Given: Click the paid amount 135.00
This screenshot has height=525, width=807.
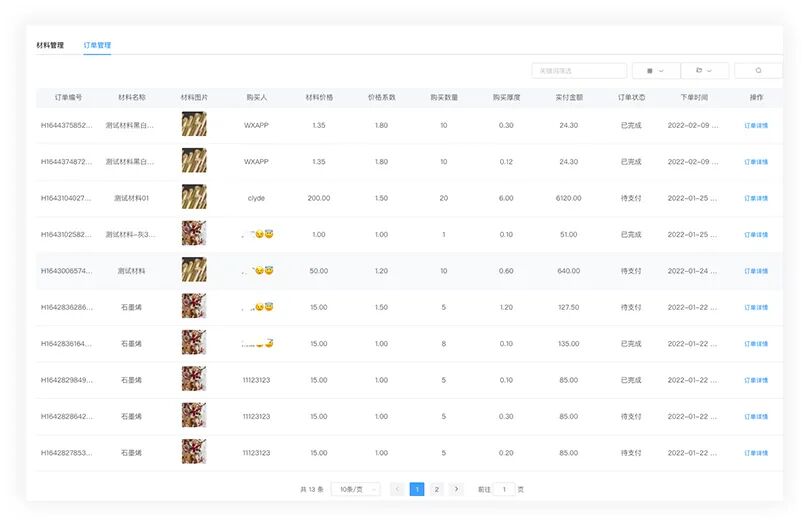Looking at the screenshot, I should 569,344.
